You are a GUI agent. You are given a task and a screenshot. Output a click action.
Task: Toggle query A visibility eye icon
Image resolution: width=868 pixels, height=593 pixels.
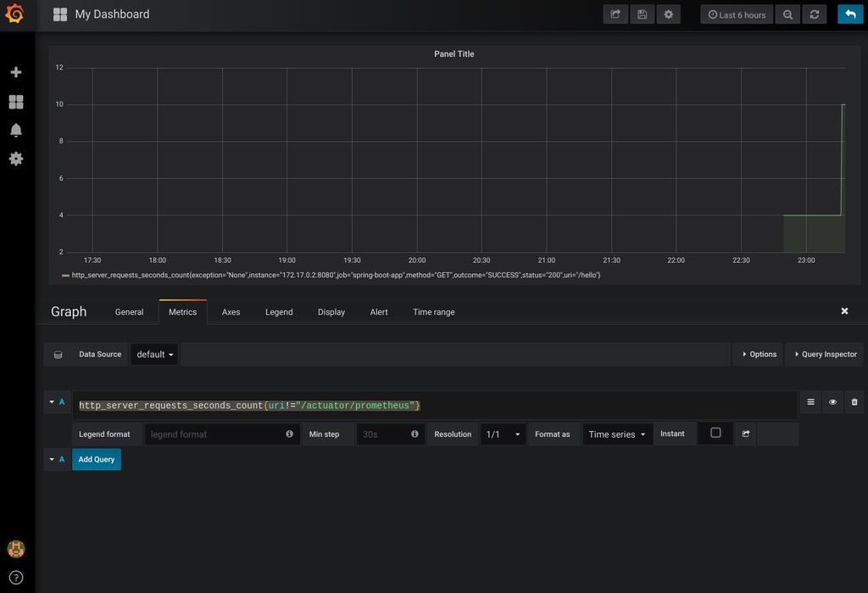coord(832,402)
